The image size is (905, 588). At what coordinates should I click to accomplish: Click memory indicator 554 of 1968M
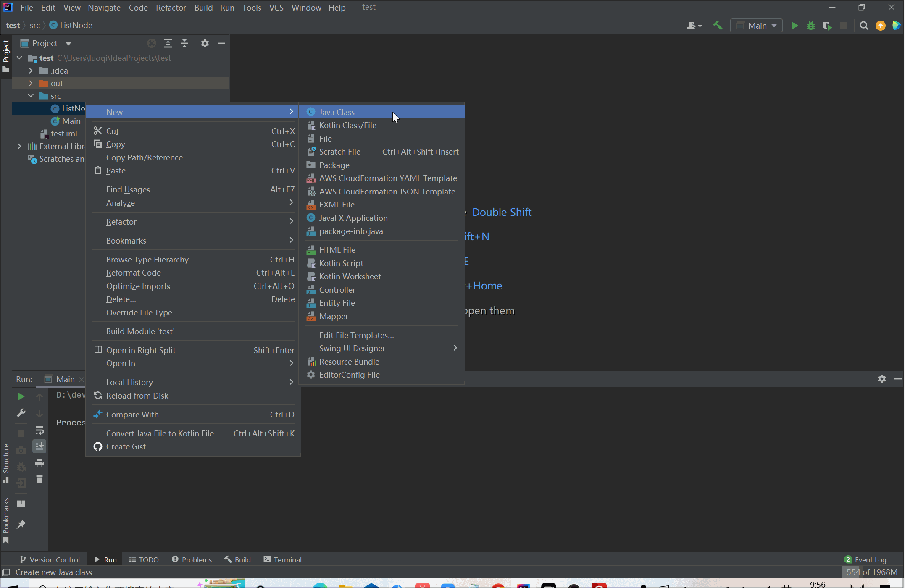871,572
